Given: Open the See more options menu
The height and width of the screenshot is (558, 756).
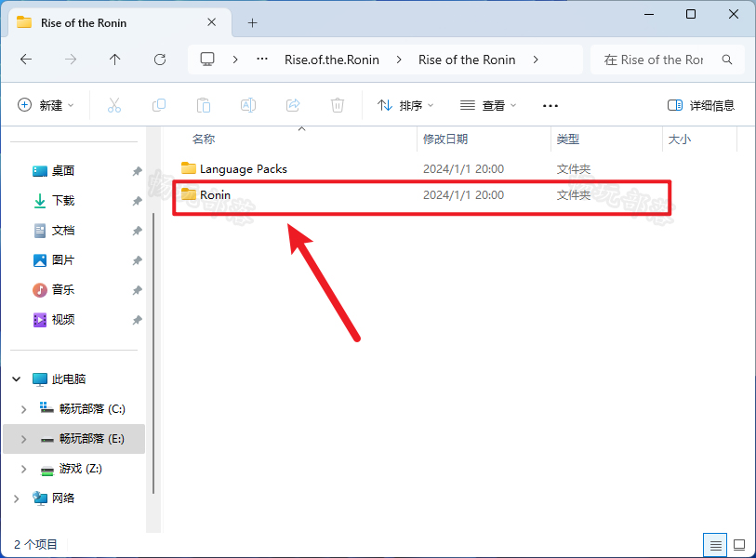Looking at the screenshot, I should 550,106.
